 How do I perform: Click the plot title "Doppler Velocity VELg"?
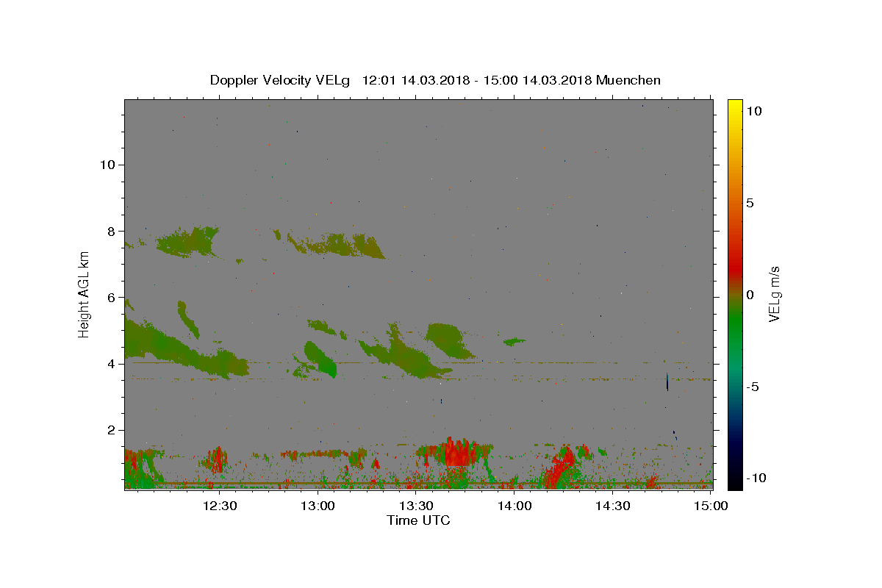281,80
